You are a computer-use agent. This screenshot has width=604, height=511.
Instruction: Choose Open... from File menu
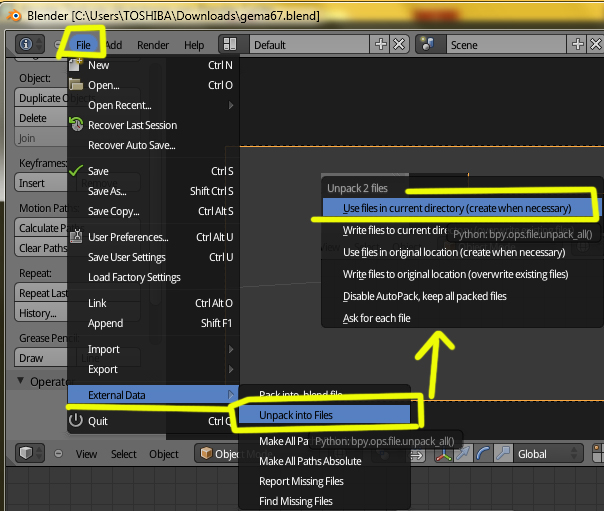point(153,85)
